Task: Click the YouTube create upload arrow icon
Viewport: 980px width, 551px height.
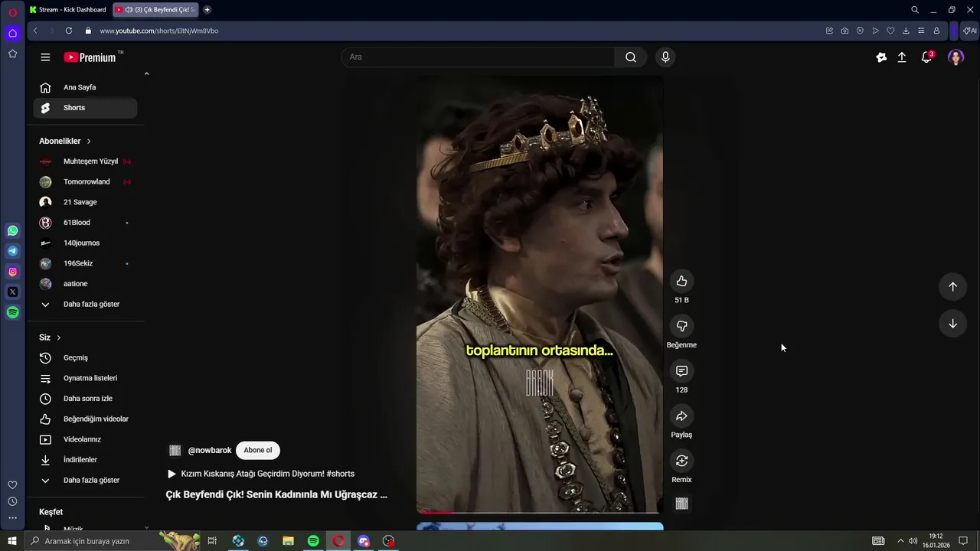Action: click(902, 57)
